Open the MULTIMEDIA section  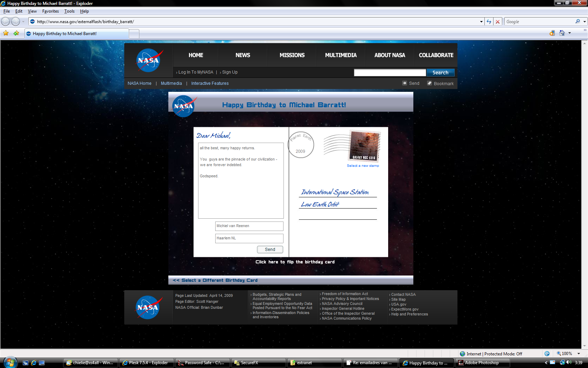pyautogui.click(x=341, y=55)
